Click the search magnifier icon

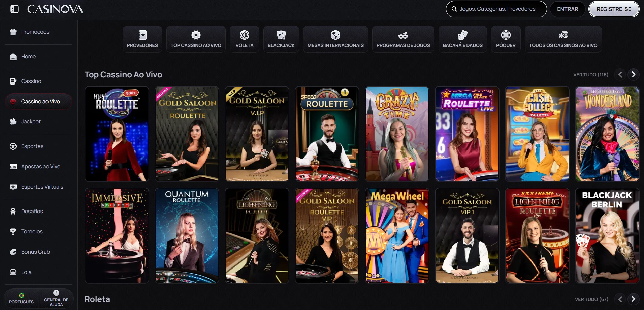pyautogui.click(x=454, y=9)
